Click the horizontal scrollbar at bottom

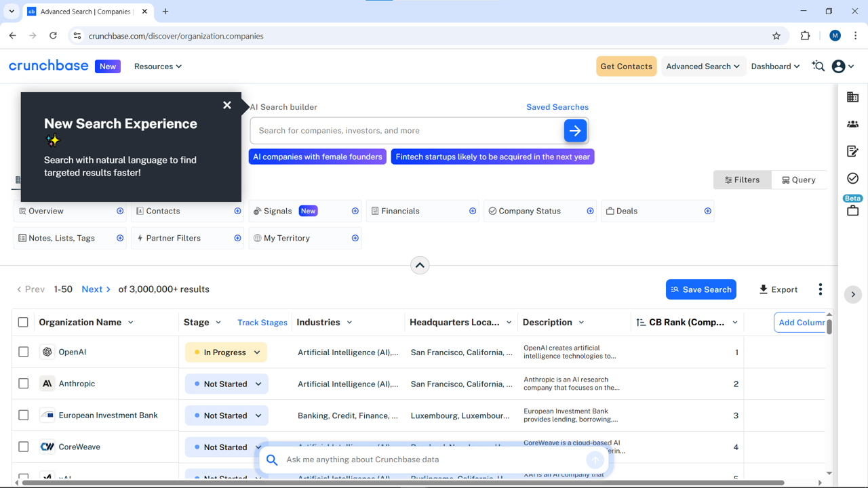coord(403,483)
